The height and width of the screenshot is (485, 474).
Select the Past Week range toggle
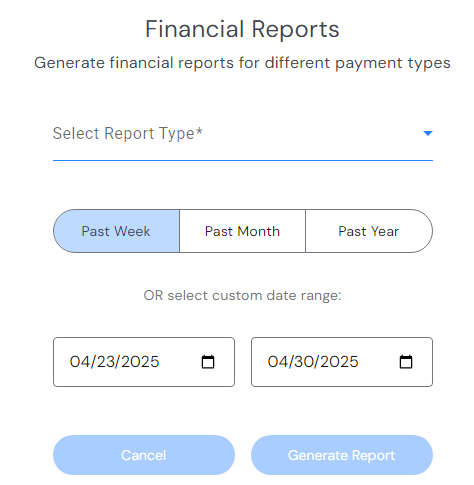116,231
